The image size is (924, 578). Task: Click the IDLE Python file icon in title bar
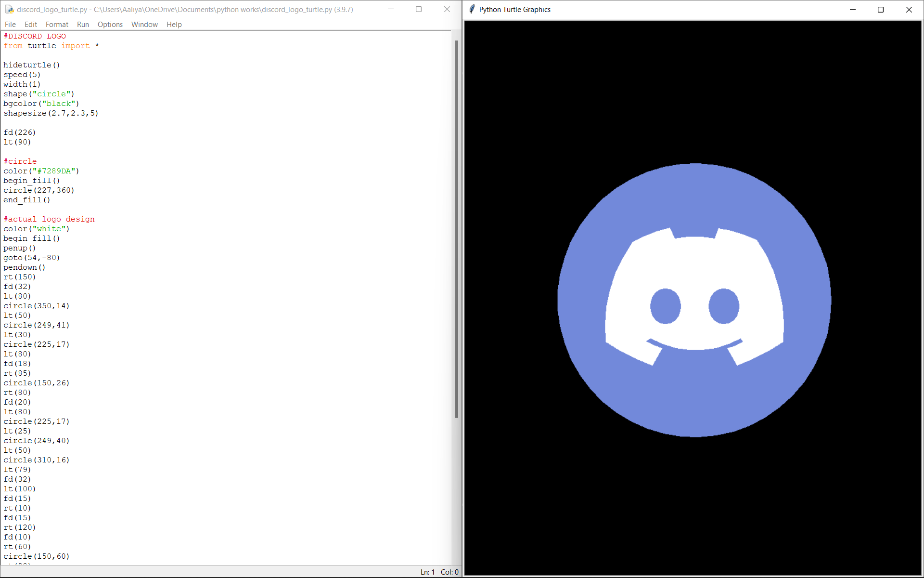(9, 9)
